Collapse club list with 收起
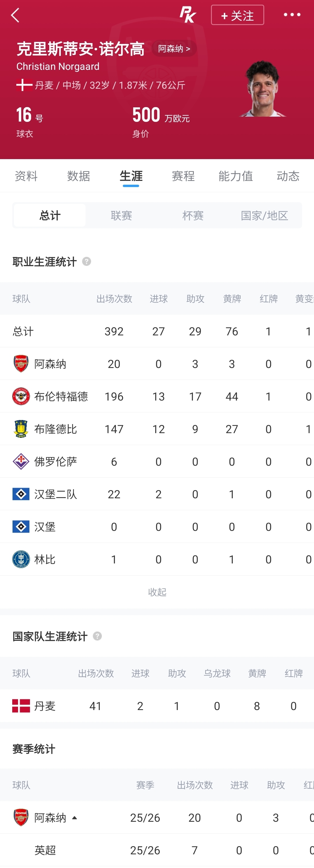 click(x=157, y=592)
